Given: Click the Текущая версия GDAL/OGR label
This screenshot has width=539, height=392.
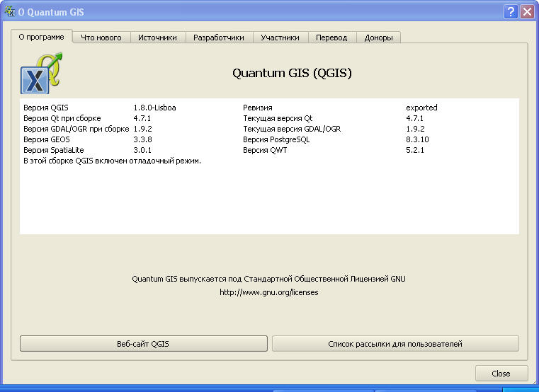Looking at the screenshot, I should click(x=292, y=129).
